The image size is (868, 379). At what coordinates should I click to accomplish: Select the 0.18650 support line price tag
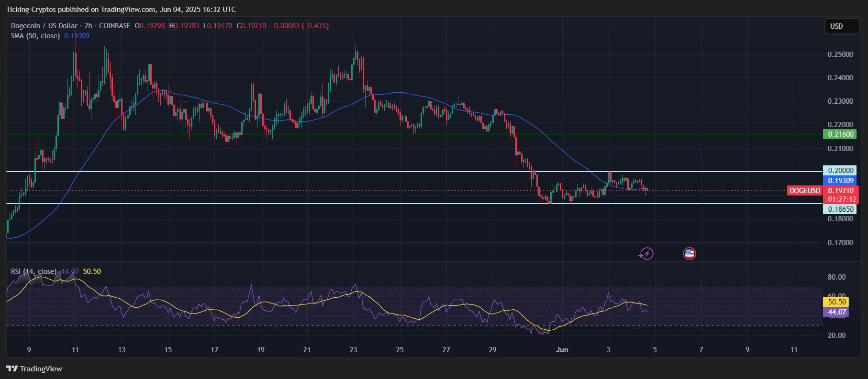pyautogui.click(x=840, y=209)
